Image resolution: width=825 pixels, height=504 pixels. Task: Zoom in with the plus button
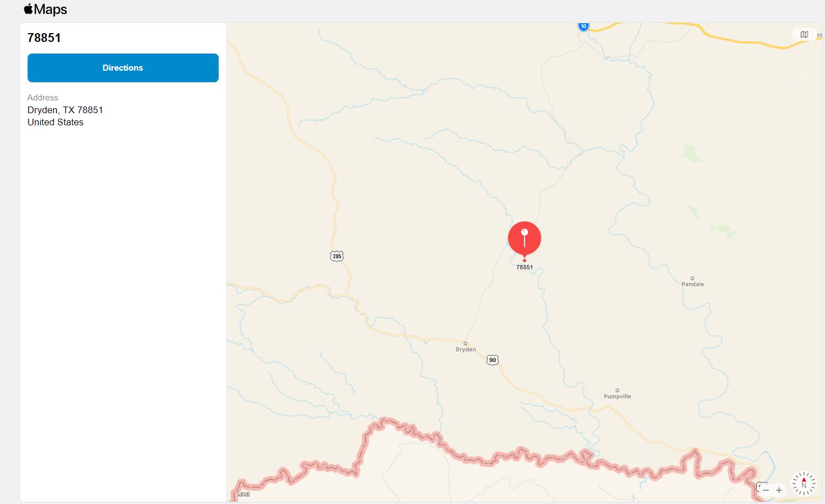pyautogui.click(x=779, y=490)
